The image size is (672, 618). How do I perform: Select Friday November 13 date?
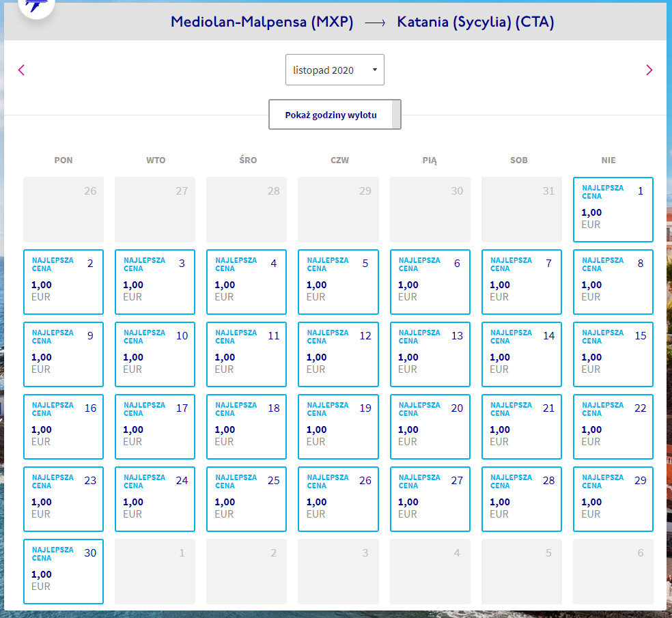(x=430, y=354)
